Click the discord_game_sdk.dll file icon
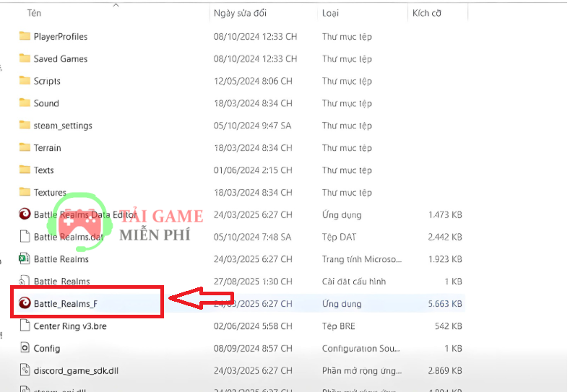The image size is (570, 392). point(25,370)
